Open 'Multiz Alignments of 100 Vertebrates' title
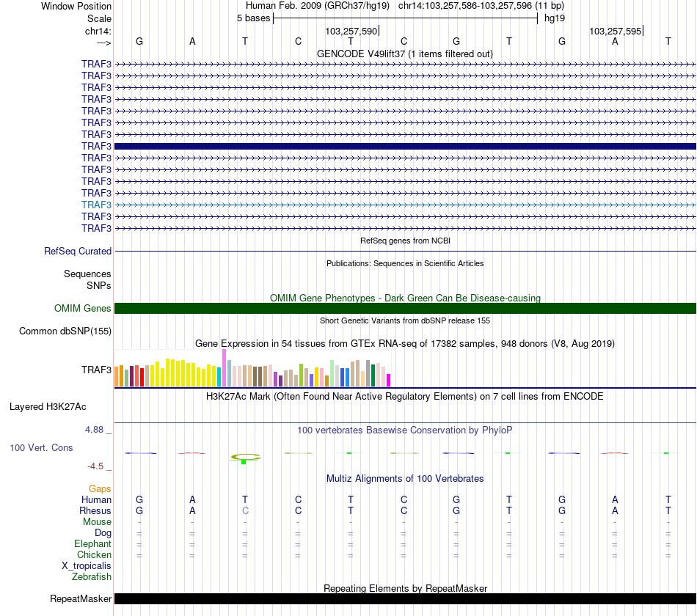This screenshot has width=697, height=616. [x=405, y=479]
